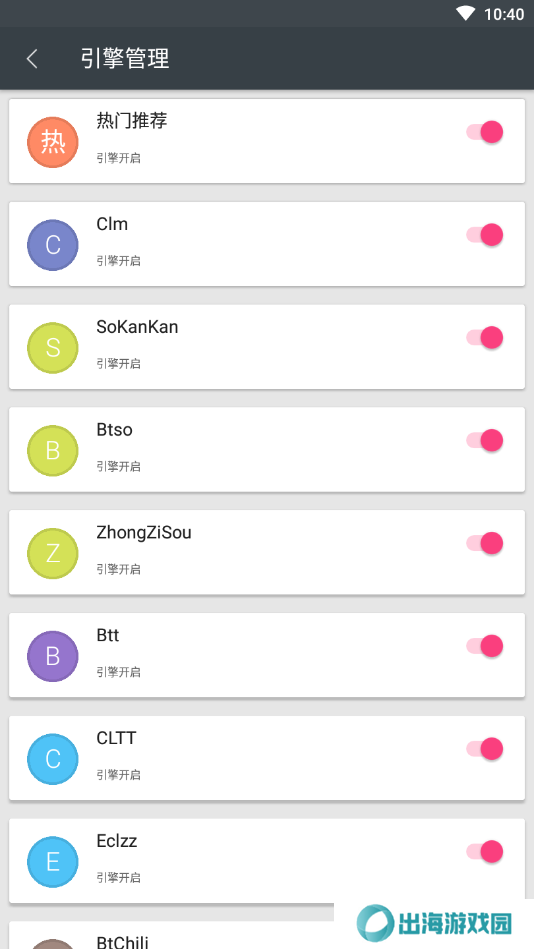The height and width of the screenshot is (949, 534).
Task: Switch off the ZhongZiSou engine
Action: [x=485, y=543]
